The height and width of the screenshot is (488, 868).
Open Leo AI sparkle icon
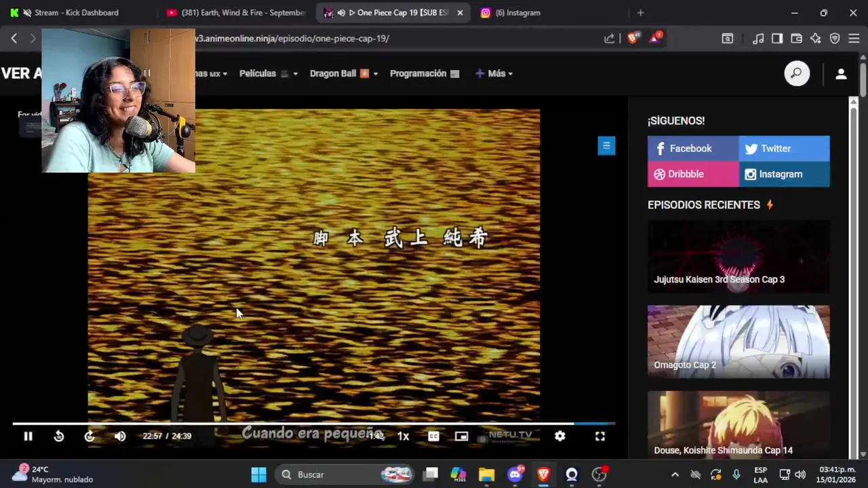point(816,39)
